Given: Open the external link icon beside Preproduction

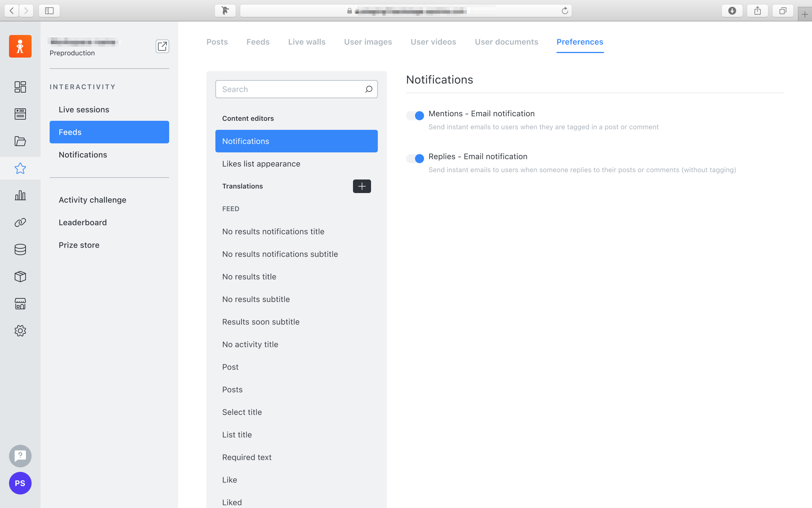Looking at the screenshot, I should (162, 46).
